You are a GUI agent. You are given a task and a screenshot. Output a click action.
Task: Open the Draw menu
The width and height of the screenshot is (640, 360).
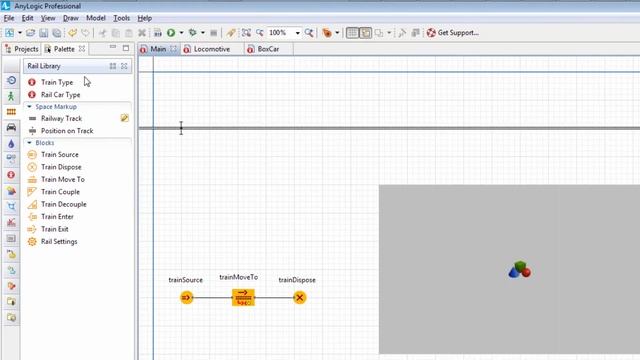pos(71,18)
